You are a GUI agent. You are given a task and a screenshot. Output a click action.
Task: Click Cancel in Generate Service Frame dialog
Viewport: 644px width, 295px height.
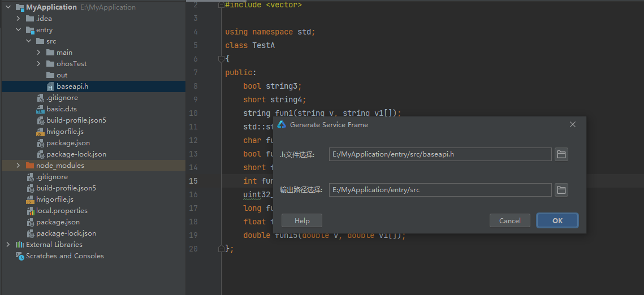(509, 220)
